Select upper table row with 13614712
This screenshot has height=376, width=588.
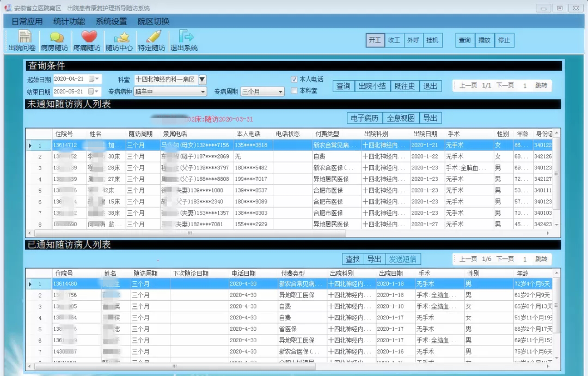(x=290, y=145)
